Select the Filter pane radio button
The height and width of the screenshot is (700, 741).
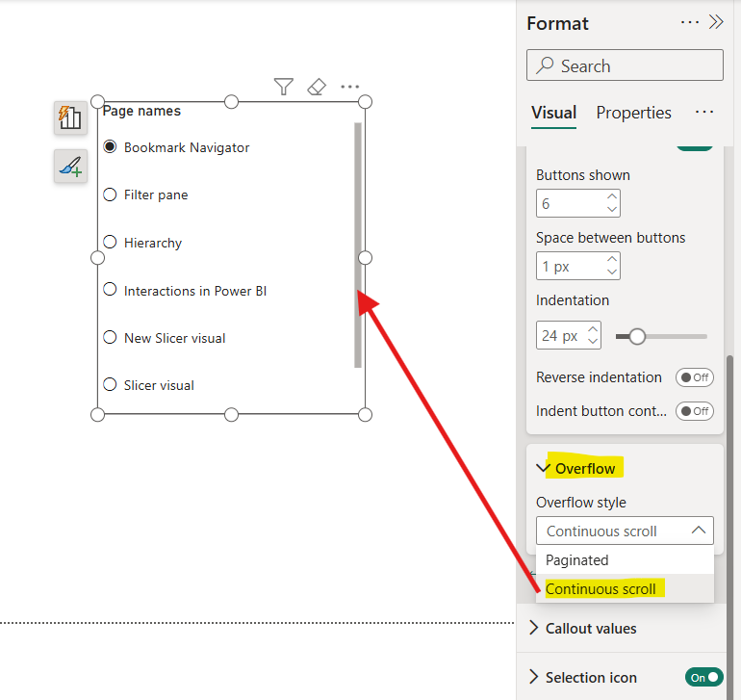110,194
